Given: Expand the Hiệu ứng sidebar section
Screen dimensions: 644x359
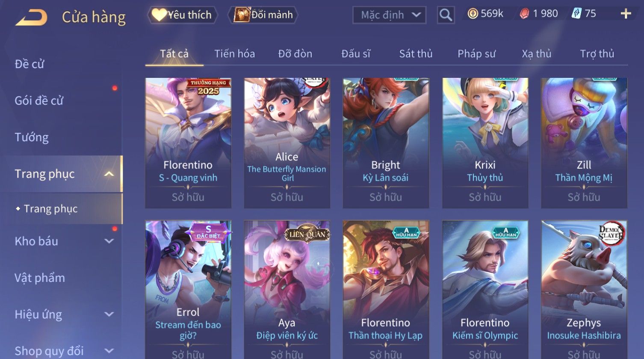Looking at the screenshot, I should click(x=109, y=314).
